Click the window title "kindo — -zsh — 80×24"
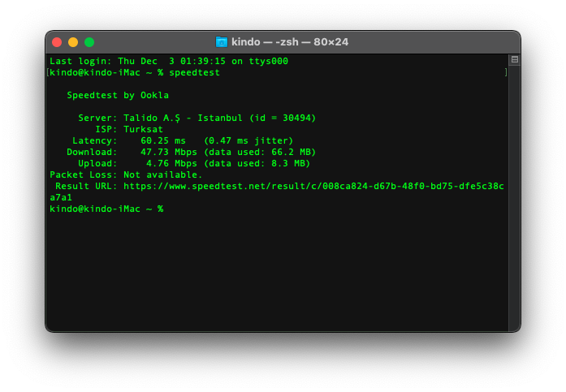 click(289, 42)
